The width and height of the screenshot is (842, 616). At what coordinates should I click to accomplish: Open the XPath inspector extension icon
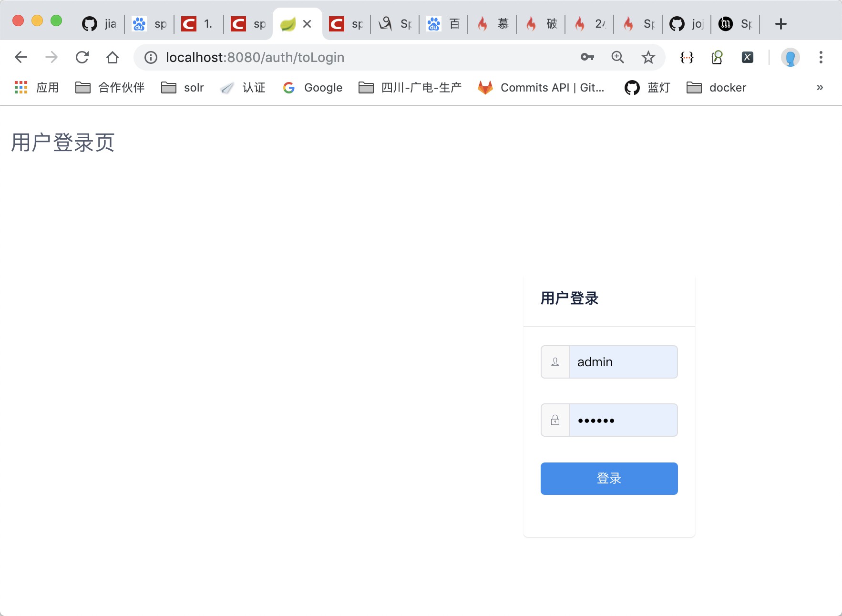point(717,57)
